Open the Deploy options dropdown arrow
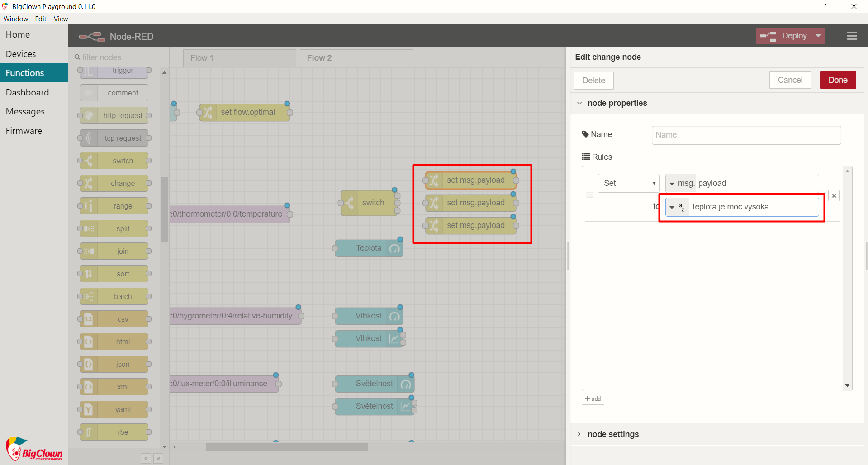 [818, 36]
